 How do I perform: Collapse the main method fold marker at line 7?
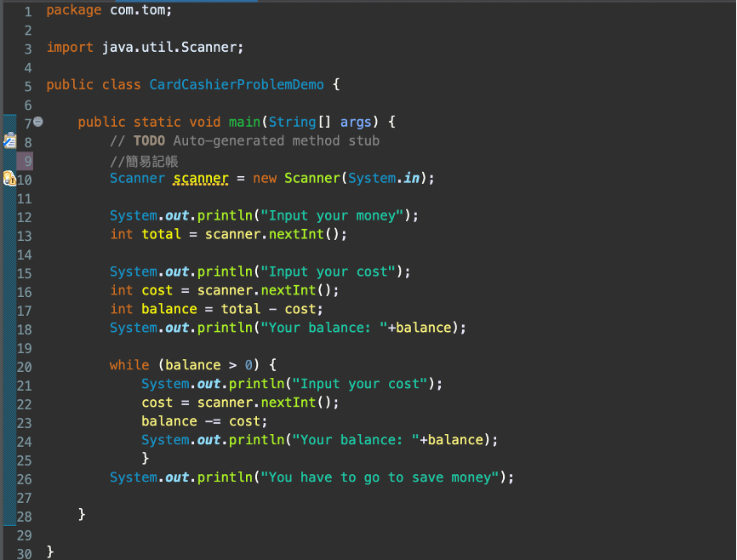(38, 122)
